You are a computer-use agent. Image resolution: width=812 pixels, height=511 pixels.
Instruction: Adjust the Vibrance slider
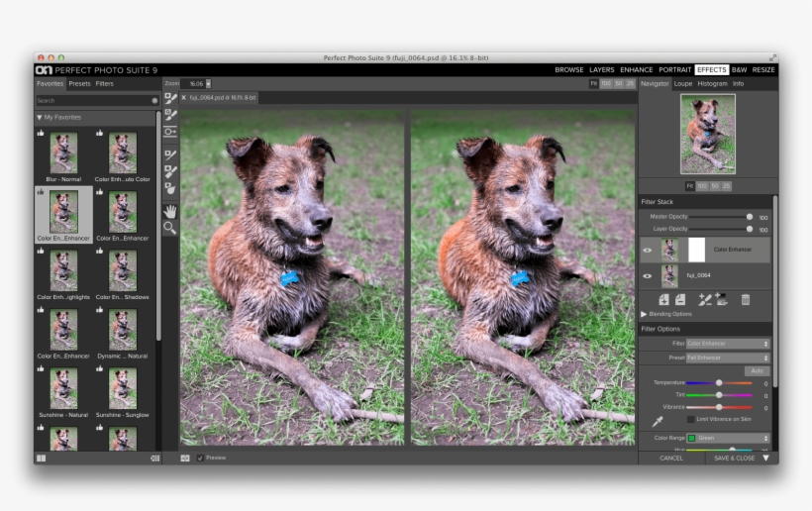point(719,407)
